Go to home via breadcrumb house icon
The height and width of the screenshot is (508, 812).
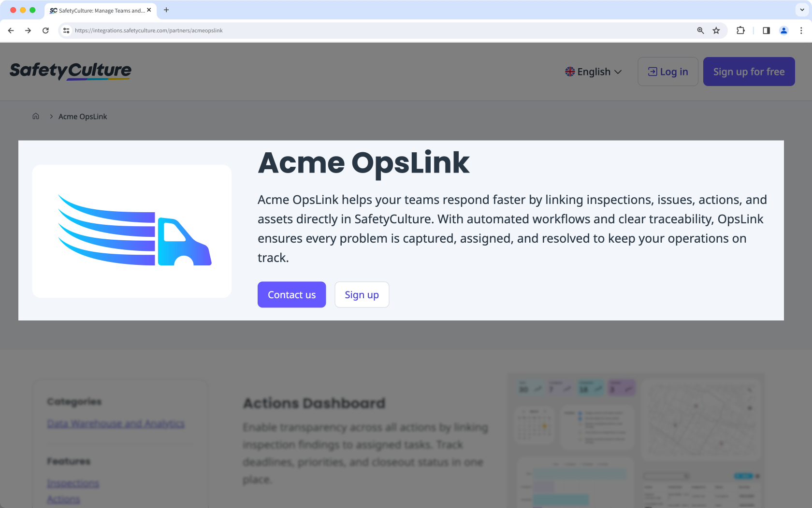pyautogui.click(x=36, y=116)
